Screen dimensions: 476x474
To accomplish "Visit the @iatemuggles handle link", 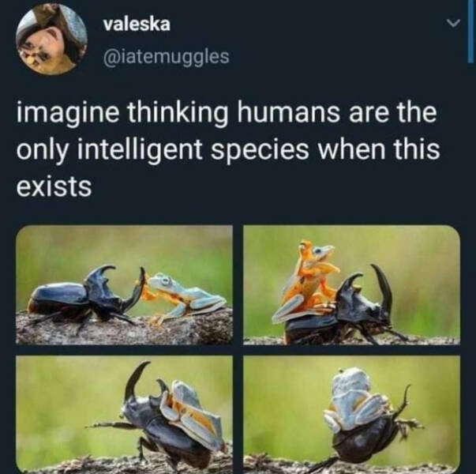I will [166, 57].
